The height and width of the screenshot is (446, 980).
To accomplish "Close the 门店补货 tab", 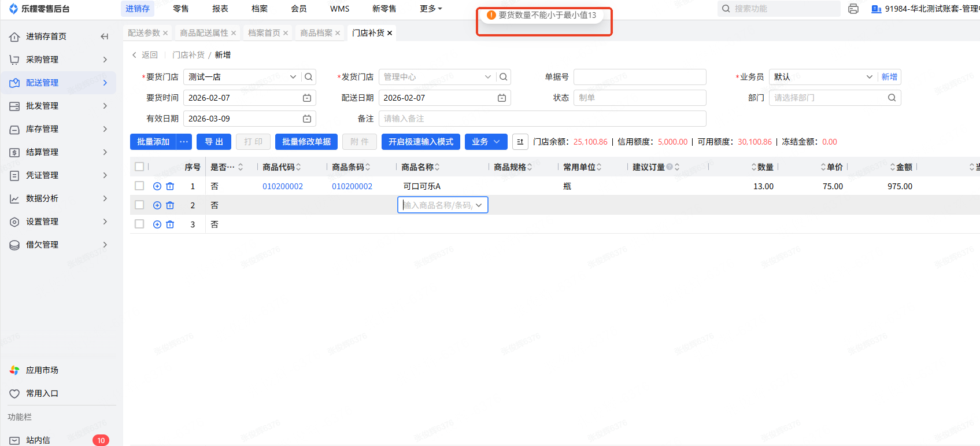I will tap(390, 33).
